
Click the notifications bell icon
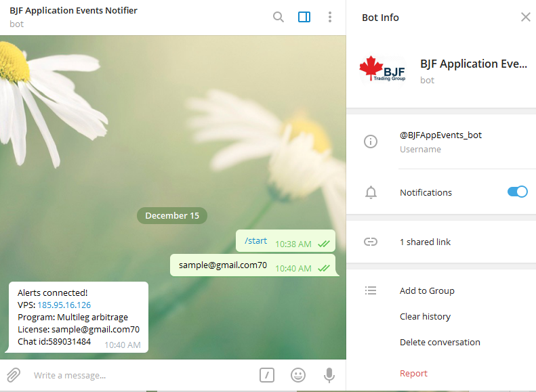point(371,192)
